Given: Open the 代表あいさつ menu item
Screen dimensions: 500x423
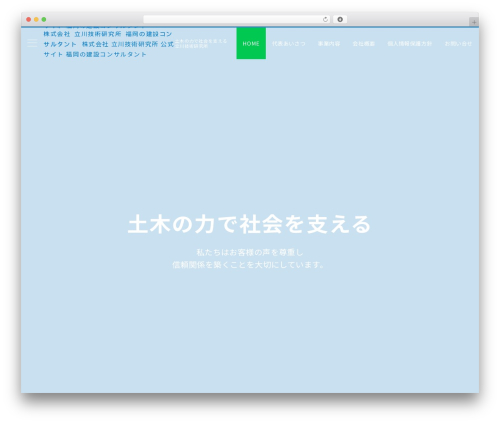Looking at the screenshot, I should coord(289,44).
